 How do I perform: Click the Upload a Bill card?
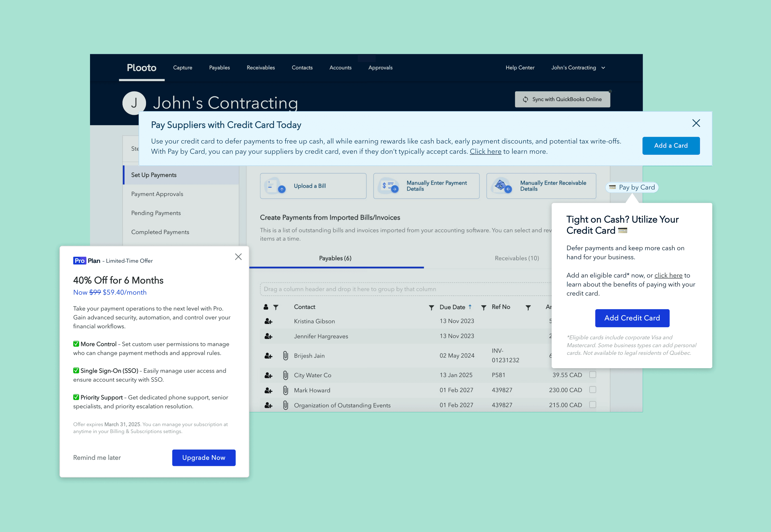tap(313, 186)
